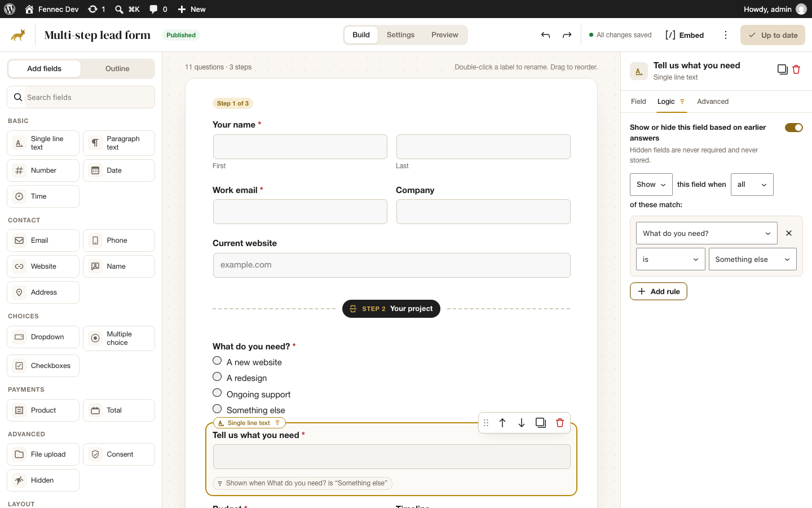812x508 pixels.
Task: Click the Current website input field
Action: click(x=392, y=265)
